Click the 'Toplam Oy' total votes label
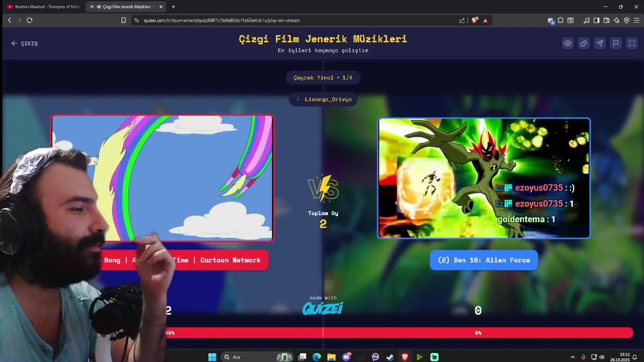The image size is (644, 362). [x=323, y=213]
